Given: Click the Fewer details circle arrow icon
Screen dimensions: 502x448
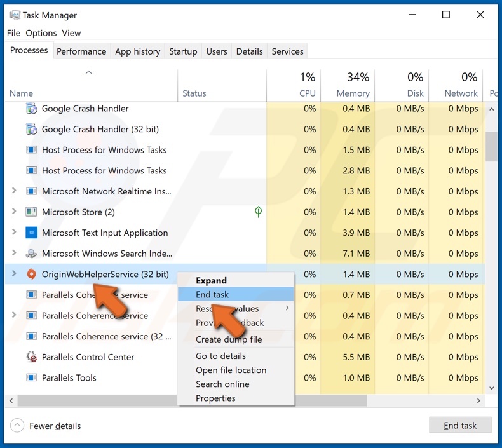Looking at the screenshot, I should point(17,426).
